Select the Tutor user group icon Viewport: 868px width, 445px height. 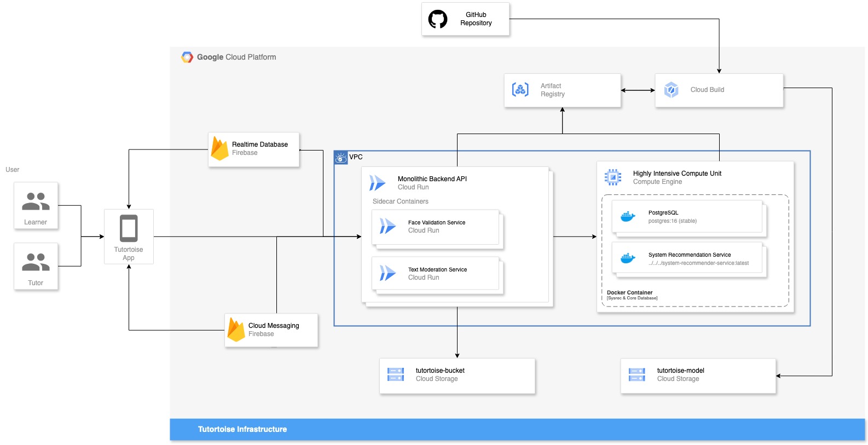click(x=36, y=262)
